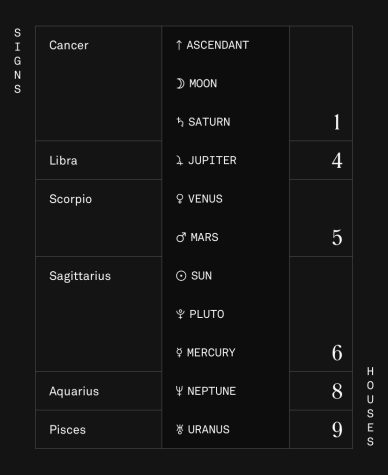Open the Pisces sign entry
Screen dimensions: 388x475
[99, 429]
